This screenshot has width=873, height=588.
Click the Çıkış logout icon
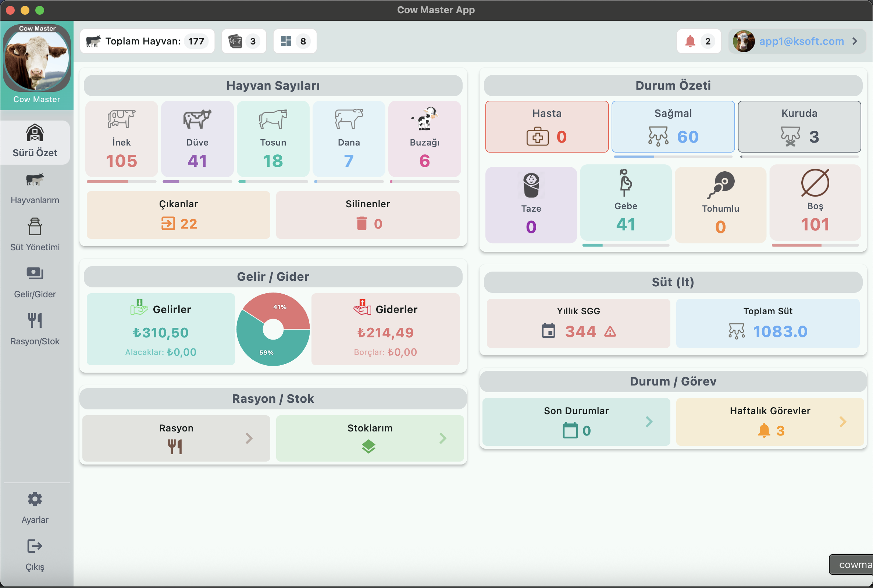(x=35, y=546)
